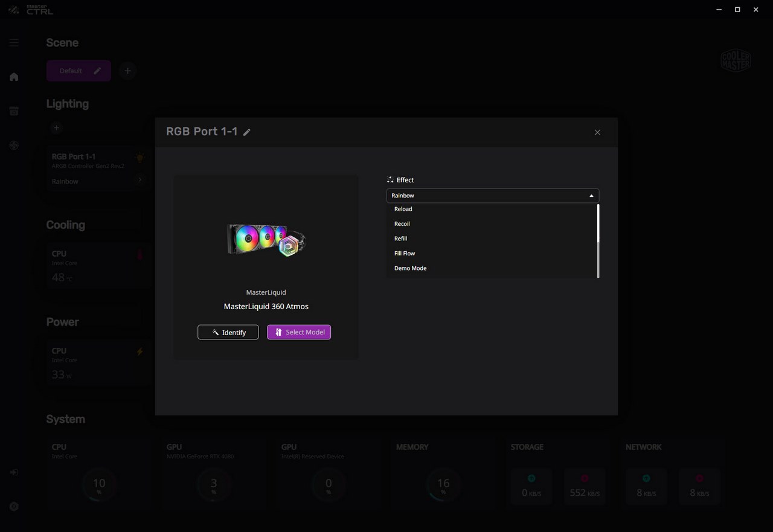Click the pencil icon beside RGB Port 1-1 title
This screenshot has width=773, height=532.
246,132
